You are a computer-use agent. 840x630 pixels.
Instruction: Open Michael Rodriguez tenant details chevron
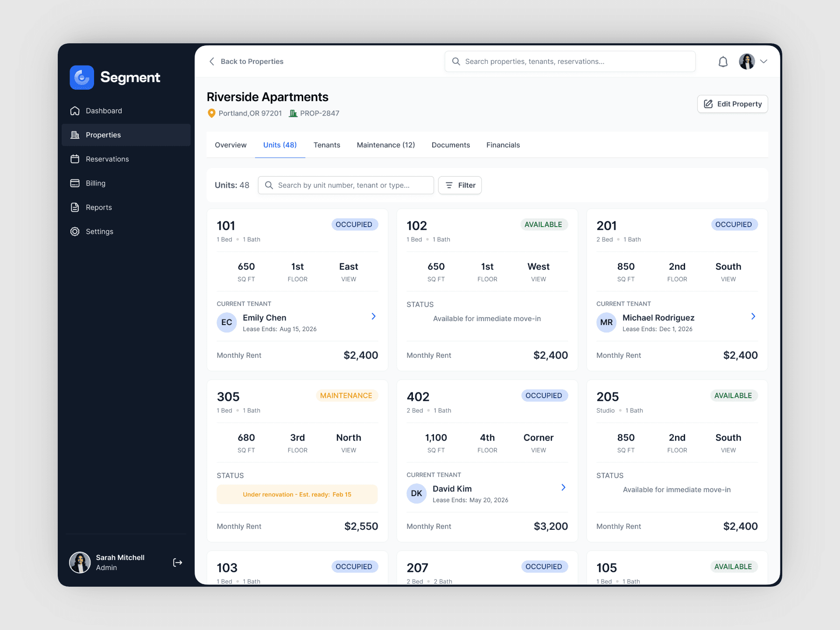(753, 316)
